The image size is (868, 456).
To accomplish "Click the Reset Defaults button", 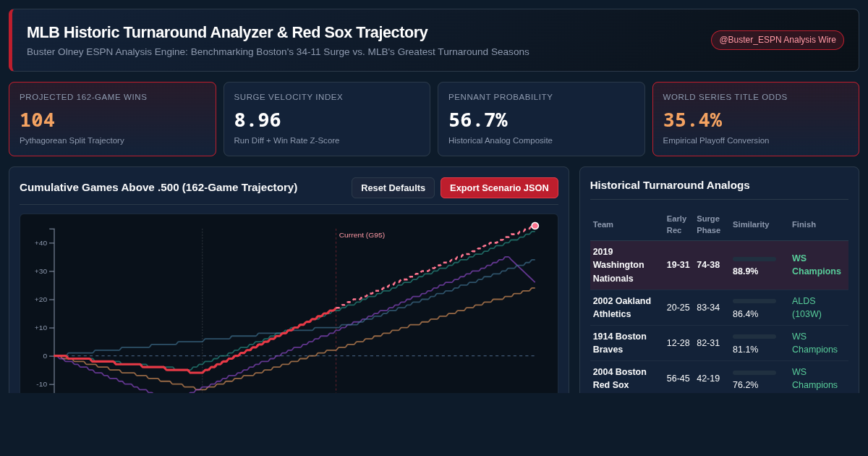I will [x=393, y=188].
